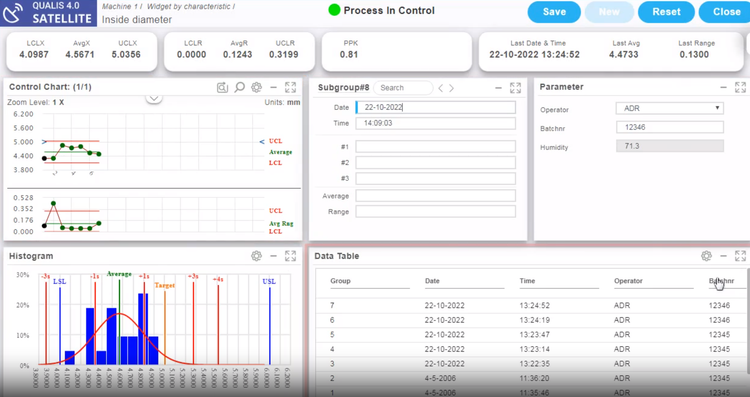This screenshot has height=397, width=750.
Task: Minimize the Parameter panel
Action: coord(724,88)
